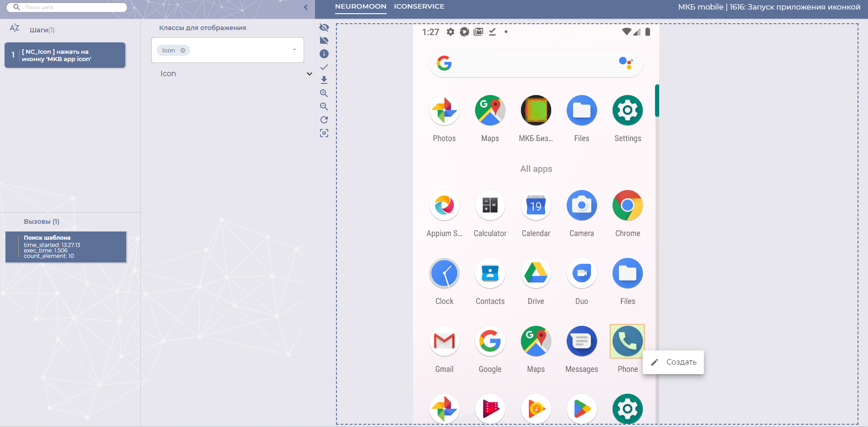Screen dimensions: 868x427
Task: Click the refresh rotate icon
Action: coord(324,120)
